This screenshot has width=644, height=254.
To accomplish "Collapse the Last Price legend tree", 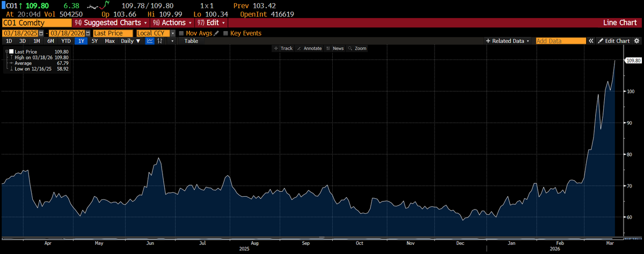I will coord(6,51).
